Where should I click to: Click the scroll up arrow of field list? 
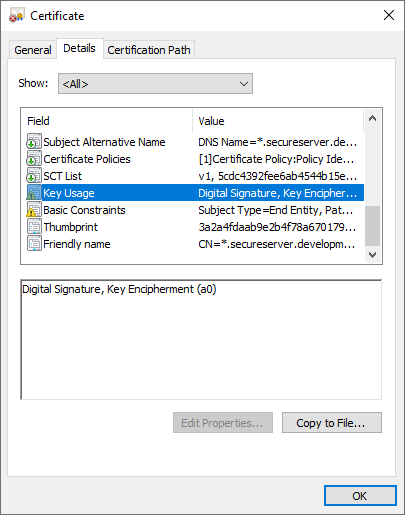[x=372, y=118]
